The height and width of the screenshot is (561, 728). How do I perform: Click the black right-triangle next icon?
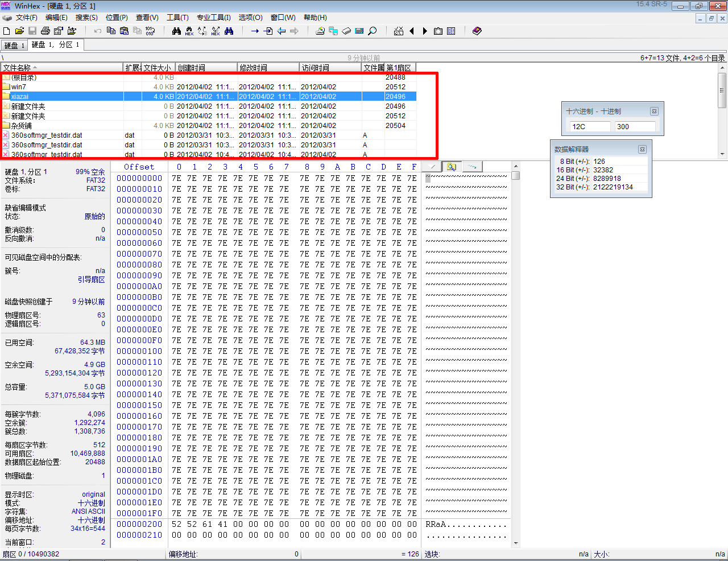point(425,31)
